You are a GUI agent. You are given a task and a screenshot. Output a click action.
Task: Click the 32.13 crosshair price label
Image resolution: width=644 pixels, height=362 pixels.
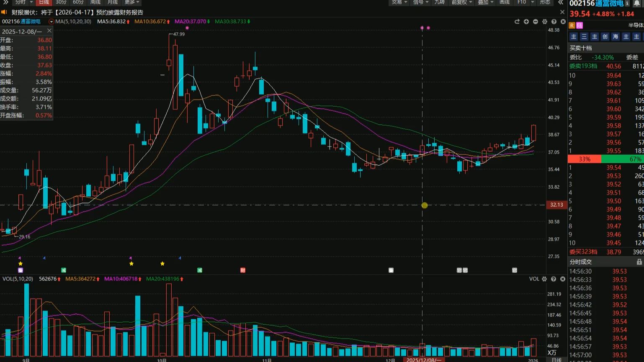click(556, 205)
